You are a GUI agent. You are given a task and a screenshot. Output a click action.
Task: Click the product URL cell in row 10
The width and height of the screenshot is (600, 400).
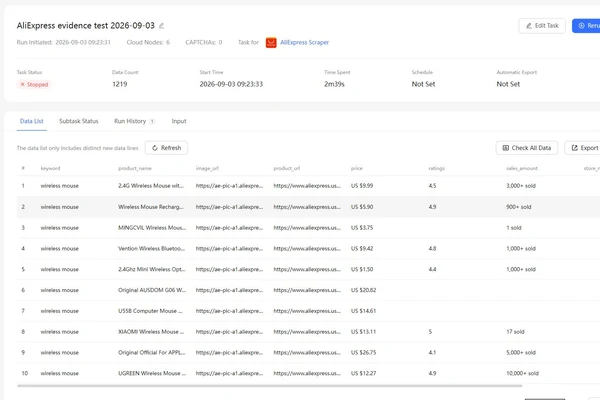point(307,373)
